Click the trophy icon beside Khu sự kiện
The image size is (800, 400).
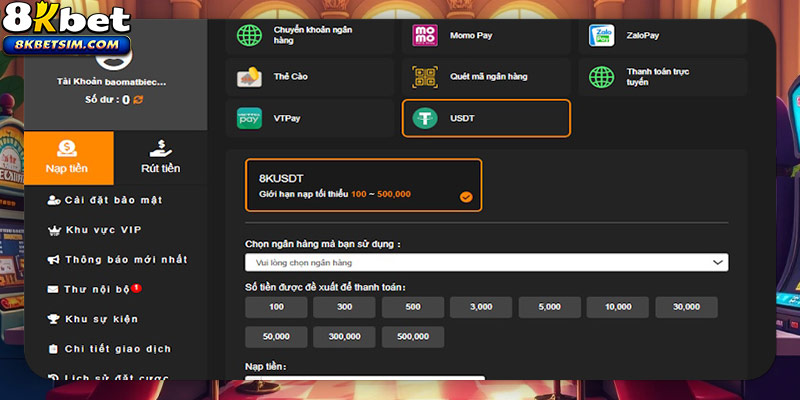point(54,319)
